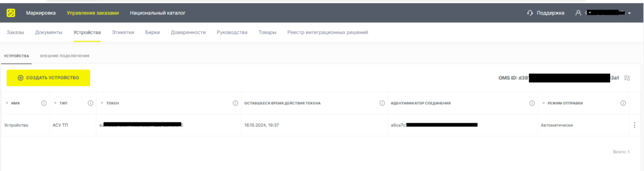Switch to the Доверенности tab

click(188, 32)
